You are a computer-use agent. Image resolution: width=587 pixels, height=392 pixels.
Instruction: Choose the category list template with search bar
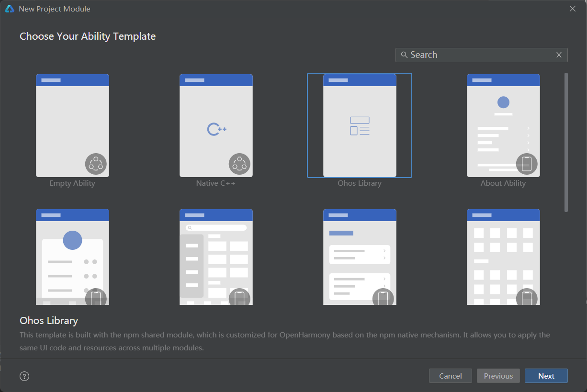[216, 257]
